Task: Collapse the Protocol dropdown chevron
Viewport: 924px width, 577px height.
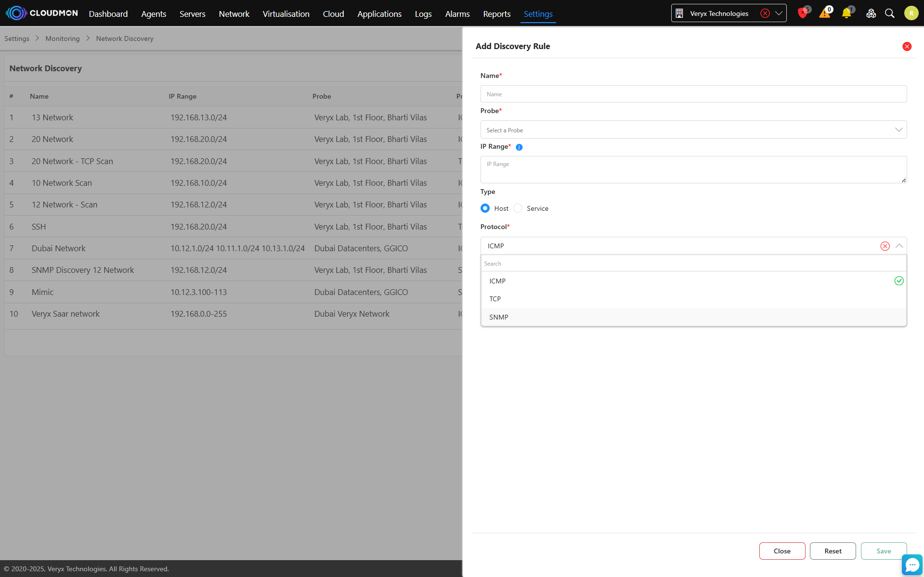Action: tap(899, 246)
